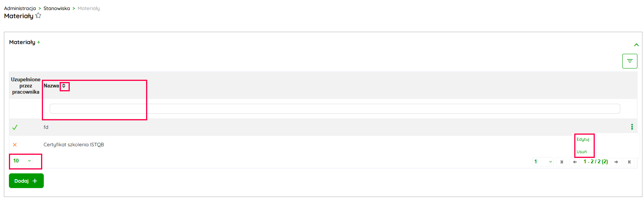Jump to the last page

[629, 162]
